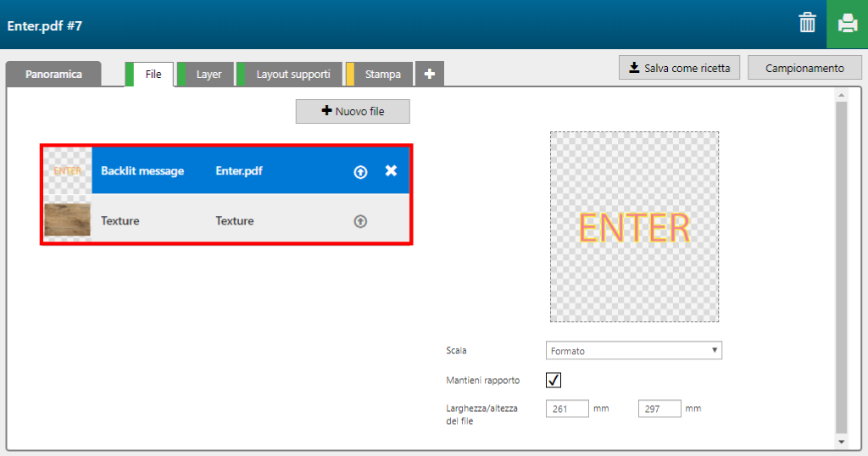Open the Layout supporti tab

(x=290, y=74)
